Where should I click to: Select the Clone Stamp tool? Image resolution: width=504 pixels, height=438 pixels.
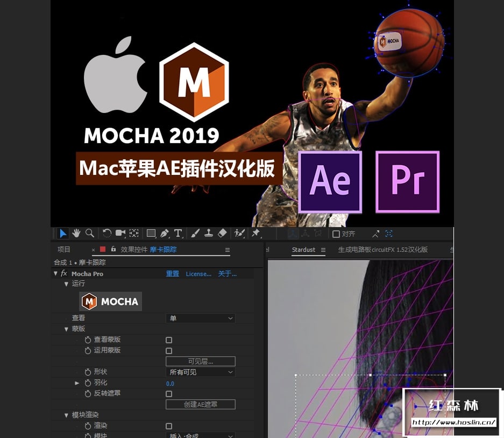coord(209,233)
